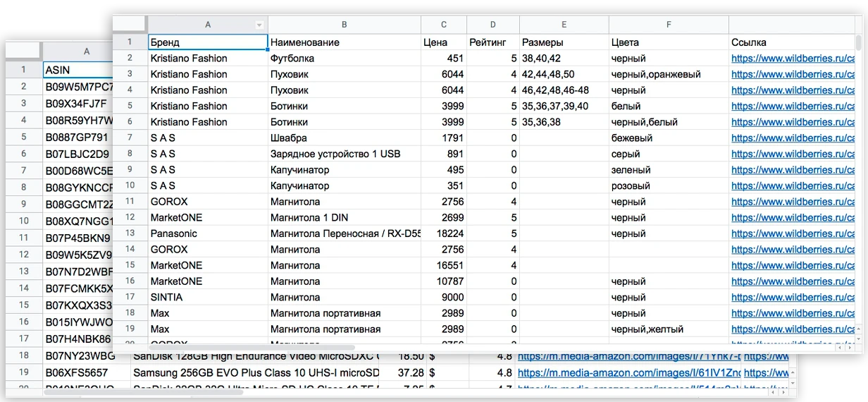Select the Samsung 256GB EVO Plus cell
The image size is (868, 402).
pyautogui.click(x=255, y=372)
